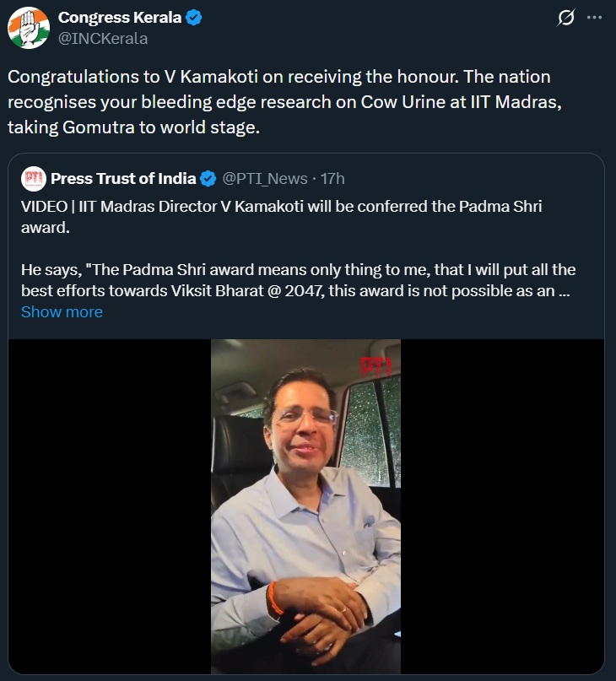Open the 17h timestamp of quoted post
This screenshot has width=616, height=681.
(332, 178)
